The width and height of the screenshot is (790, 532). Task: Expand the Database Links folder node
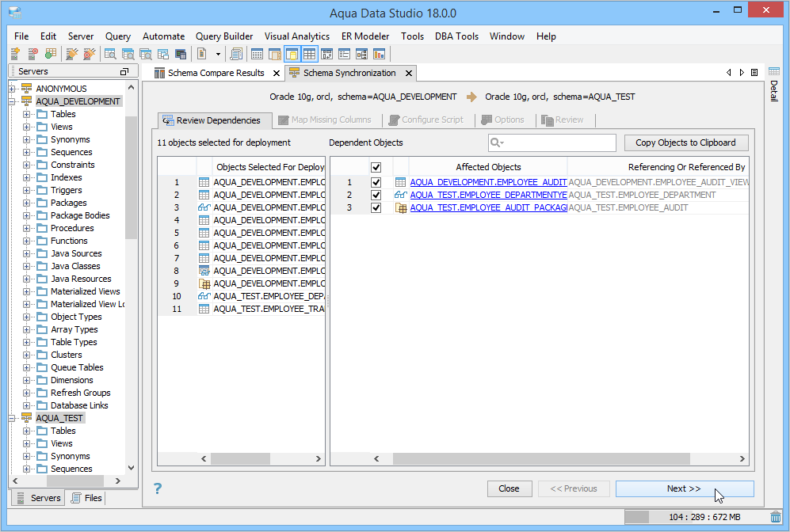click(x=26, y=405)
